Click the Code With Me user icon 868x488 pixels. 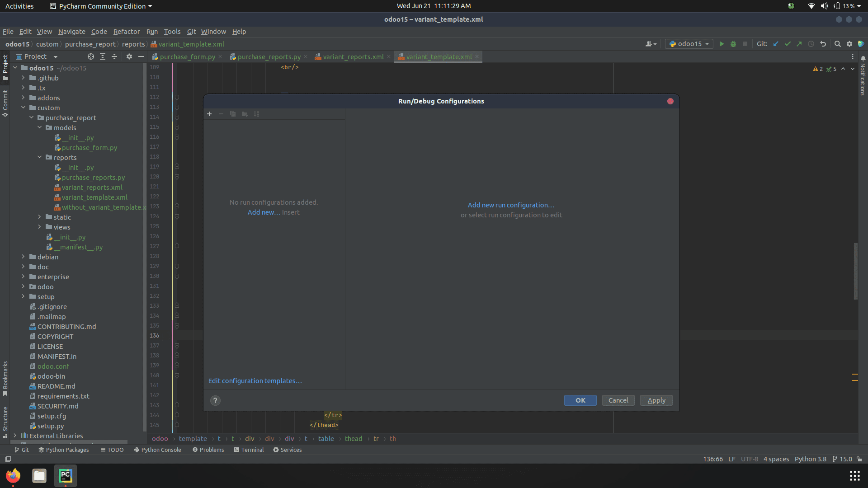[x=651, y=44]
